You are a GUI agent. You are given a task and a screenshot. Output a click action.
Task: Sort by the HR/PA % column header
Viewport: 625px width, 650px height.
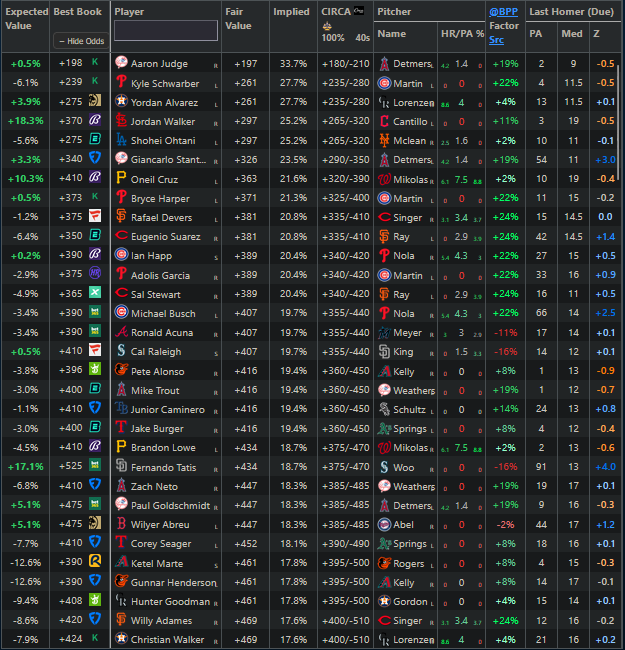tap(463, 34)
